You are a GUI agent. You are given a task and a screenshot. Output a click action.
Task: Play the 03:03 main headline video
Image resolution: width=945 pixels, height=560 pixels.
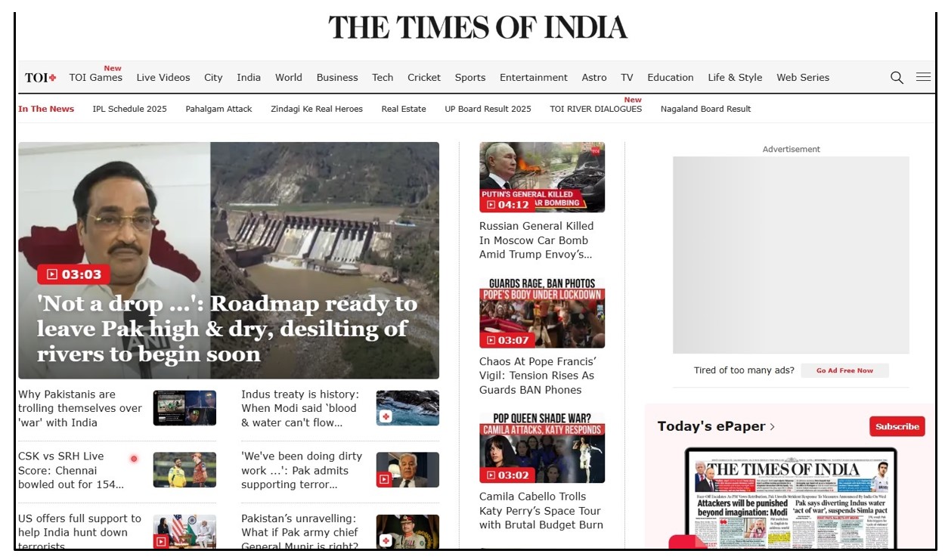[x=73, y=274]
